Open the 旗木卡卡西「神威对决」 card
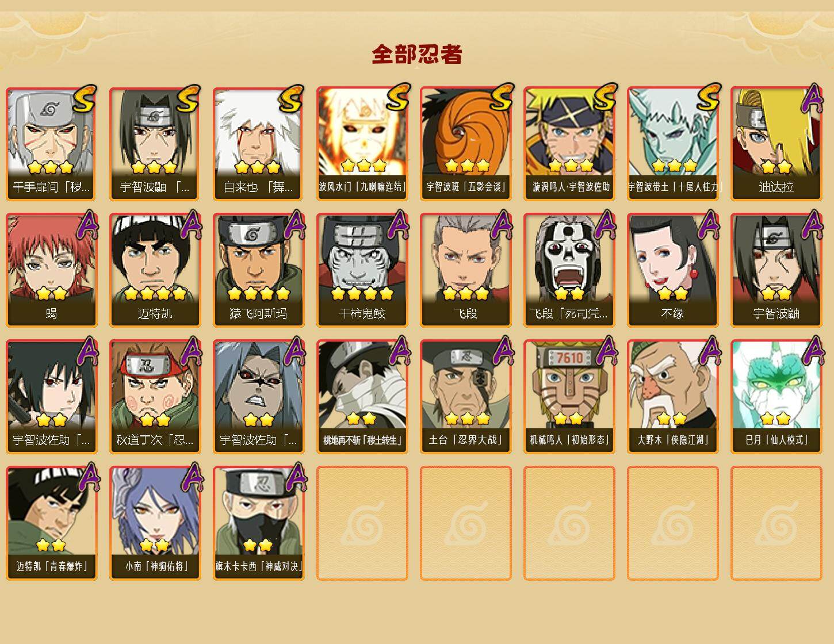Screen dimensions: 834x644 (258, 523)
